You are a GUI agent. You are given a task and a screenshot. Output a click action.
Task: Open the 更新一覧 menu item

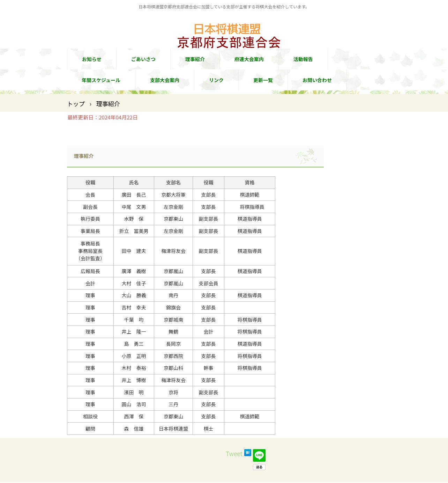263,80
